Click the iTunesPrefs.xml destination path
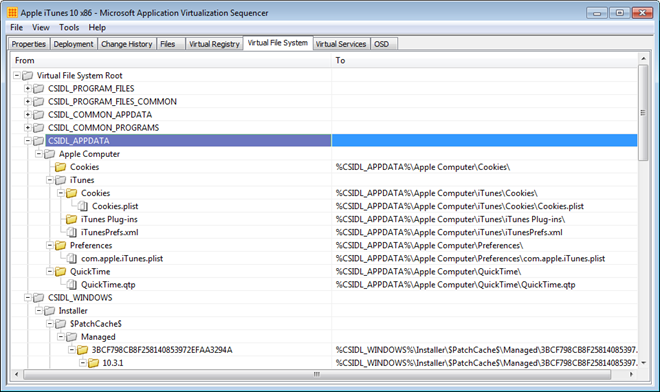The height and width of the screenshot is (392, 660). pyautogui.click(x=449, y=232)
